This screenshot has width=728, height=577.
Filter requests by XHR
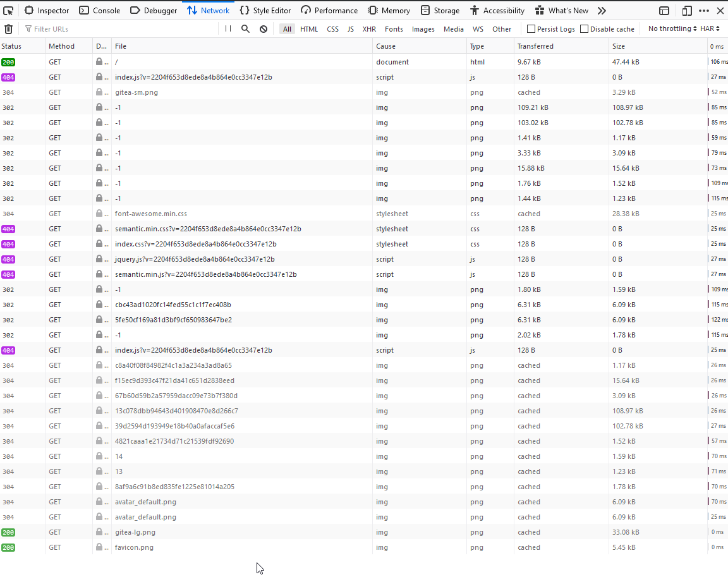(x=369, y=29)
